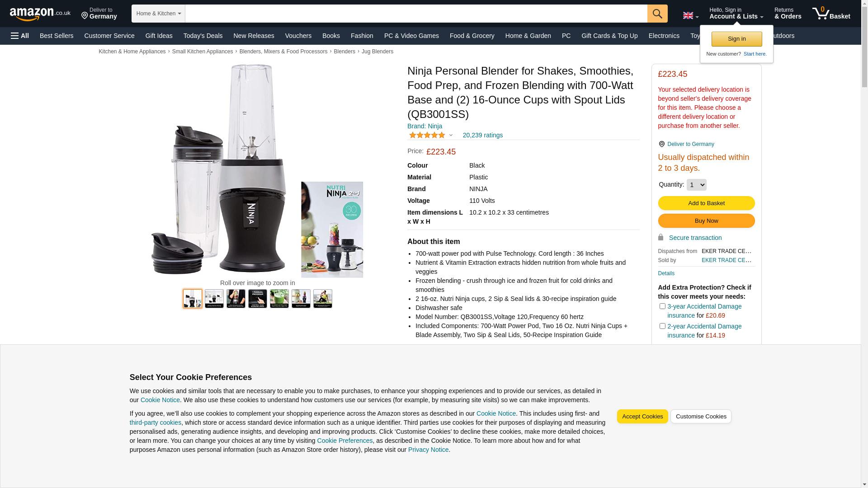
Task: Tick the 3-year Accidental Damage insurance checkbox
Action: (662, 306)
